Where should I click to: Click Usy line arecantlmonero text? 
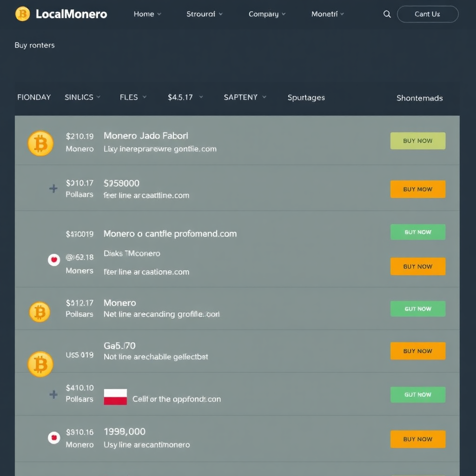[146, 445]
